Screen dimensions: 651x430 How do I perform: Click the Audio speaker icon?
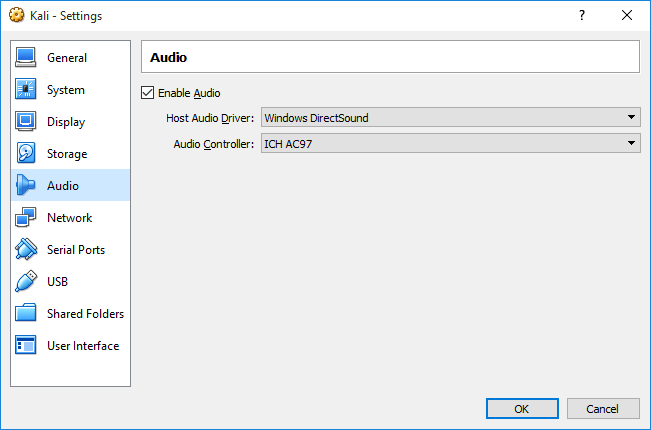(26, 185)
